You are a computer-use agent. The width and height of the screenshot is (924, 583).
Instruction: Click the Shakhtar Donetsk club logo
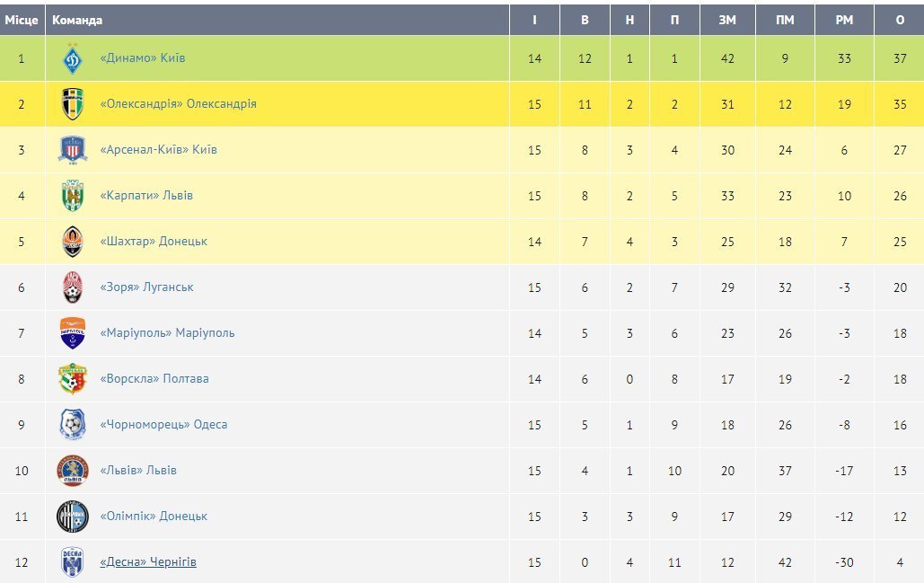click(x=73, y=242)
